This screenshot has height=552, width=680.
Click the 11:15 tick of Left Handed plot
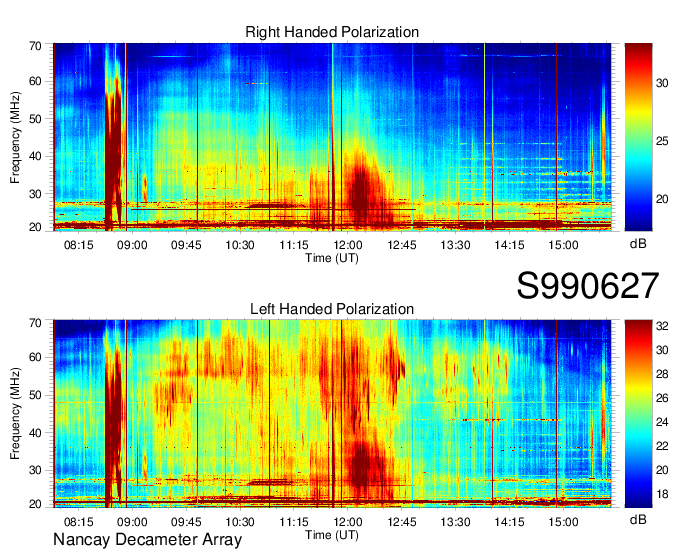[x=294, y=522]
